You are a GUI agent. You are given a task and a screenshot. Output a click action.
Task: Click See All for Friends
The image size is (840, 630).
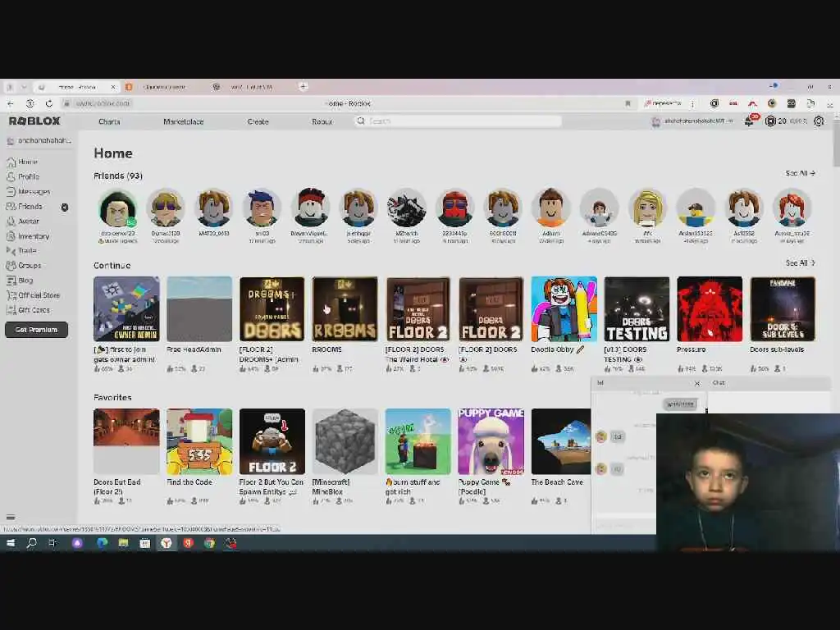800,173
